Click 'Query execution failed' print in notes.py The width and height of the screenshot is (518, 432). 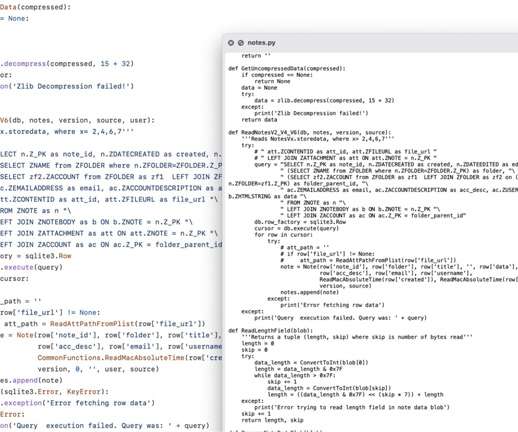click(x=341, y=318)
